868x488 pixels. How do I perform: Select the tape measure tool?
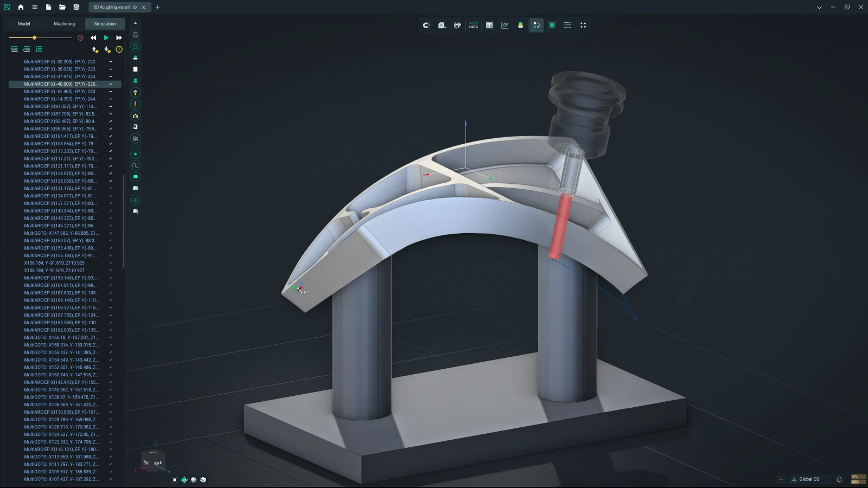point(442,25)
